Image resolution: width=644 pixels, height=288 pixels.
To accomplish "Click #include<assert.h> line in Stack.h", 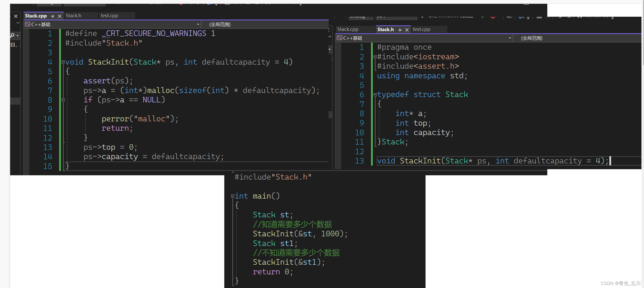I will (418, 66).
